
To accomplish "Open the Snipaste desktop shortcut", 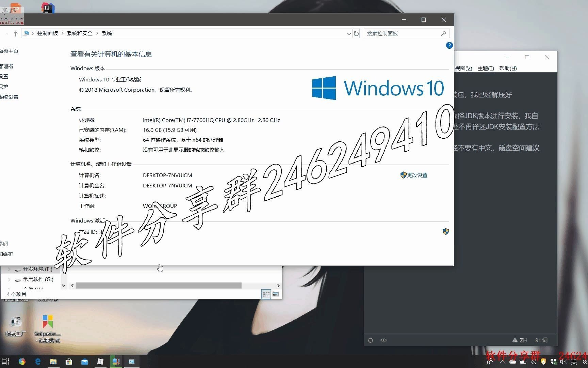I will pos(48,329).
